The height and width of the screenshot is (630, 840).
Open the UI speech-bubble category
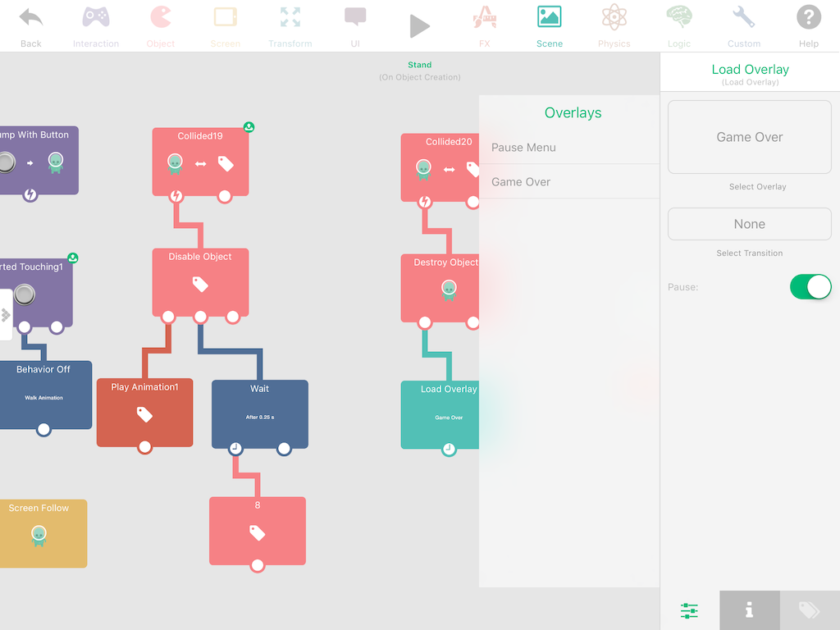355,27
